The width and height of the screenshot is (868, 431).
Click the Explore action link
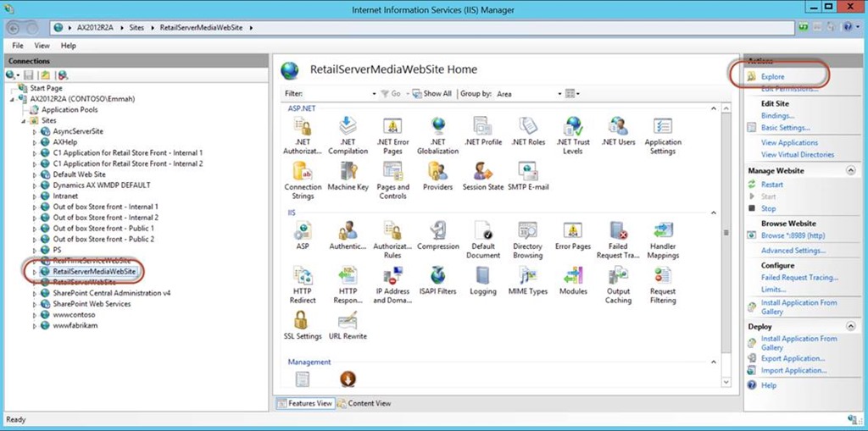[x=772, y=77]
